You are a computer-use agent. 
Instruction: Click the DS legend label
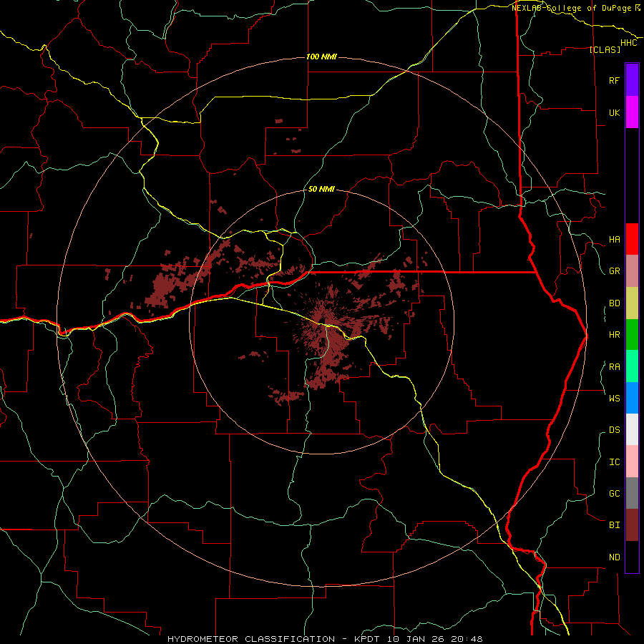[615, 429]
